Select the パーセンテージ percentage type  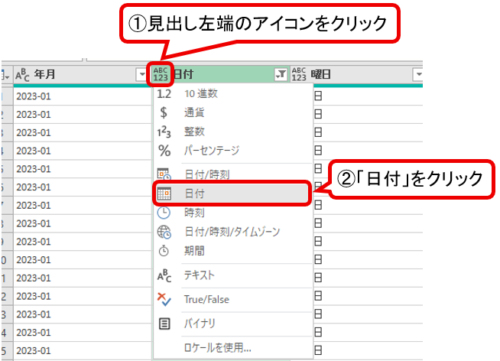pos(233,151)
